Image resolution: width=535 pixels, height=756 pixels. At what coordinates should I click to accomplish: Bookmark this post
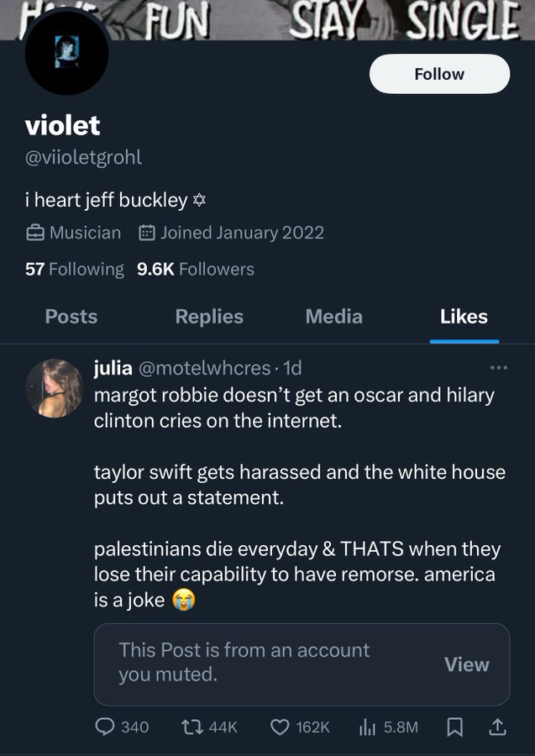pos(454,727)
